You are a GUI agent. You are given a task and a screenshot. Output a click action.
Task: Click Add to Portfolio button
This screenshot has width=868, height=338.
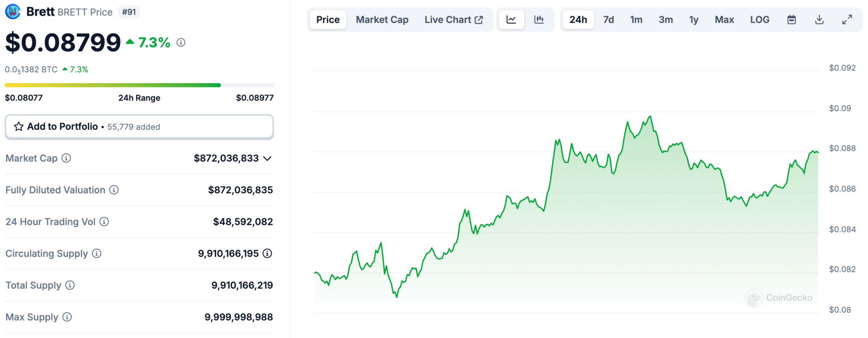(139, 126)
